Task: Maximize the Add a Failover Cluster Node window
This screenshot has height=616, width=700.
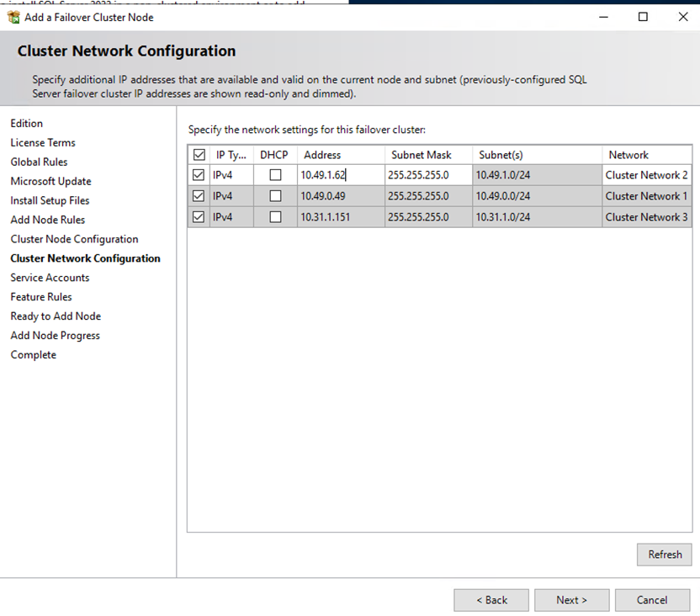Action: [643, 17]
